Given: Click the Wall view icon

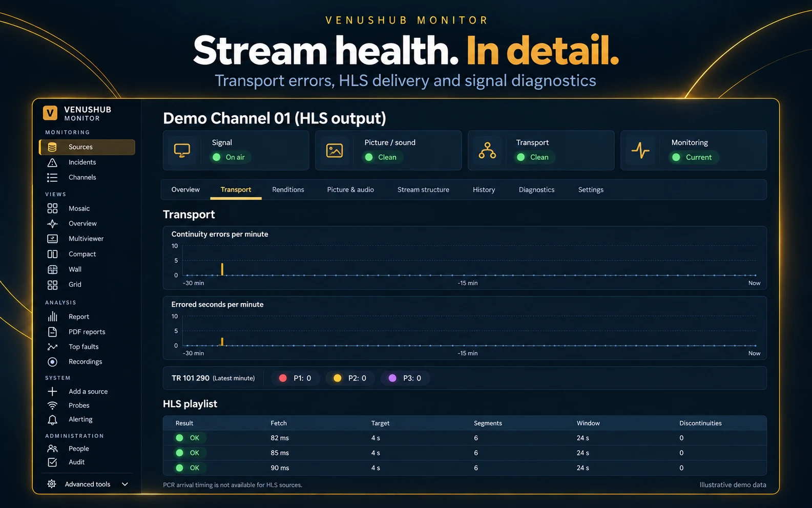Looking at the screenshot, I should [x=52, y=269].
